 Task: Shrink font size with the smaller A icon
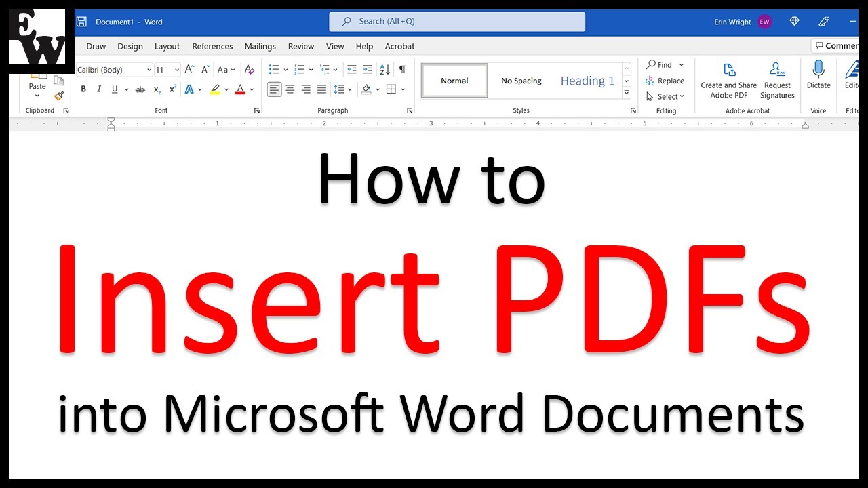click(205, 69)
